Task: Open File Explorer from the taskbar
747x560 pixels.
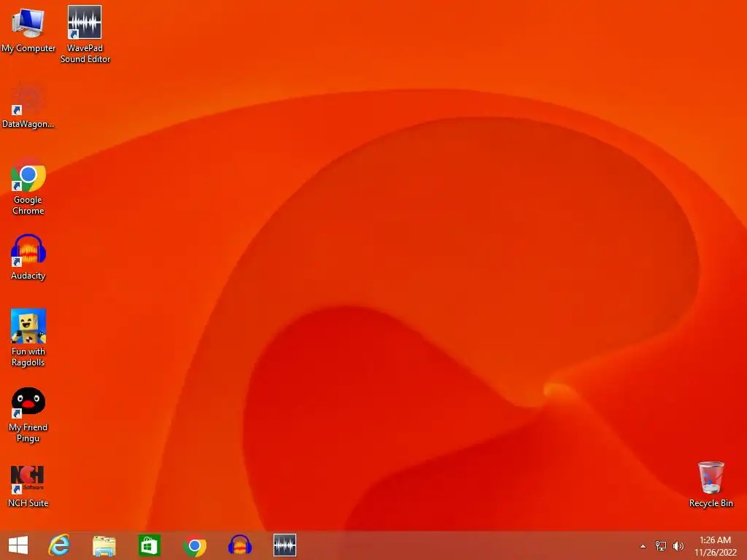Action: 104,545
